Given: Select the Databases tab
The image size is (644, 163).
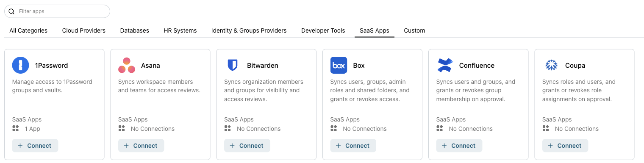Looking at the screenshot, I should point(135,30).
